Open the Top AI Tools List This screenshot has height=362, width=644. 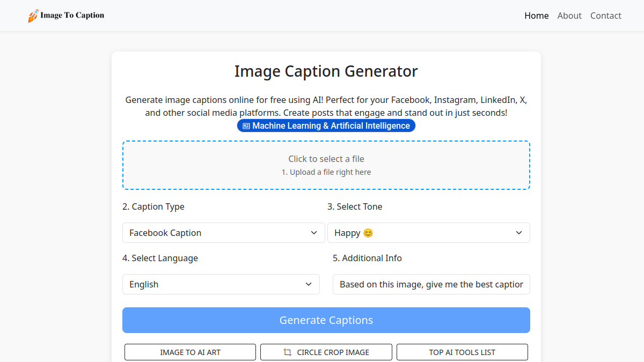[x=462, y=352]
